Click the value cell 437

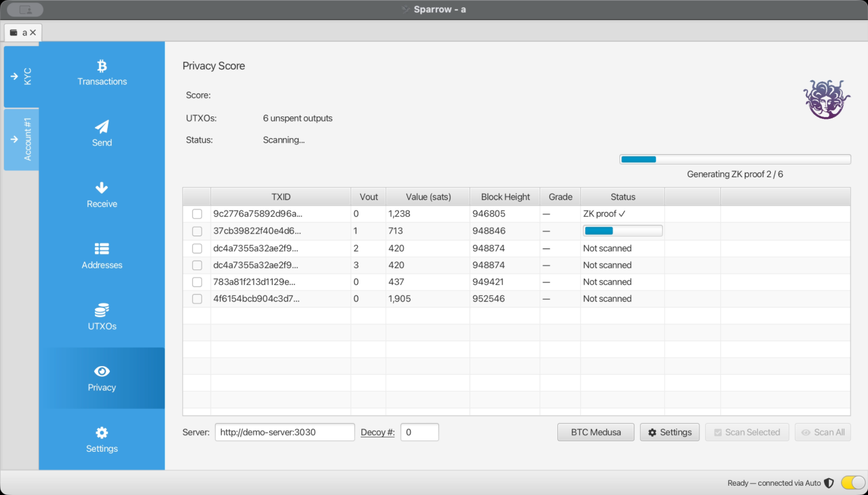[x=428, y=282]
